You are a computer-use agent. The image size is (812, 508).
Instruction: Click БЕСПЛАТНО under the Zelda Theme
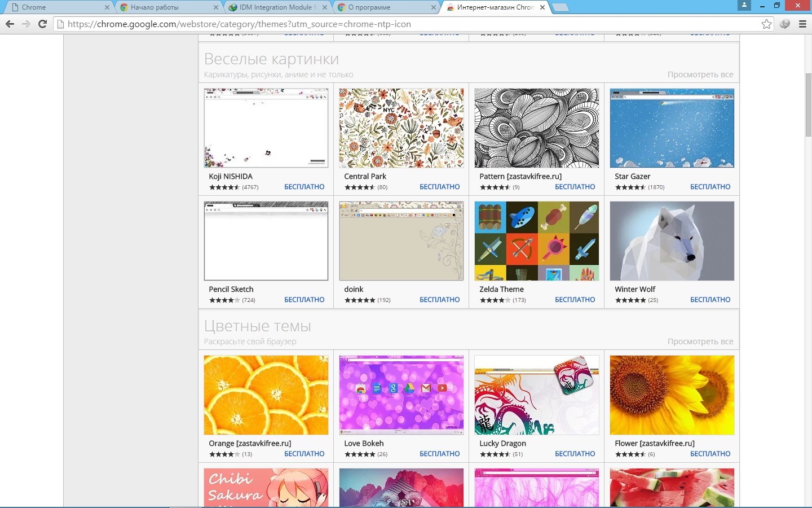(575, 300)
